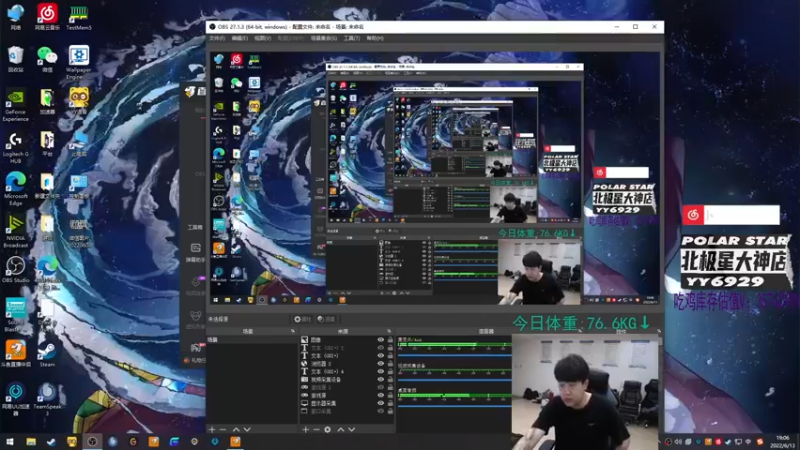The image size is (800, 450).
Task: Select the 微信 WeChat desktop icon
Action: (47, 59)
